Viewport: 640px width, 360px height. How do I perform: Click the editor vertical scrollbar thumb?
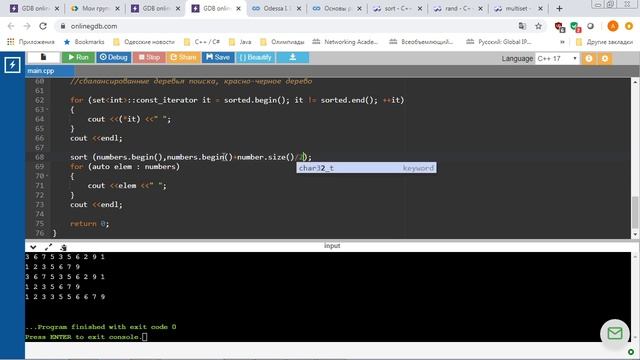click(x=635, y=212)
